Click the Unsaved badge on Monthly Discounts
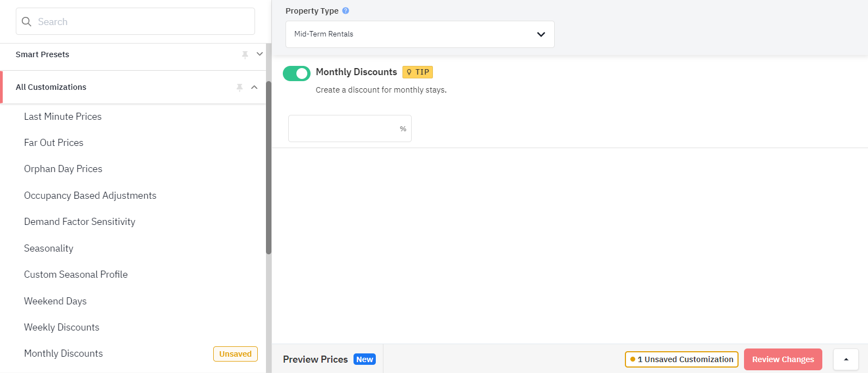Screen dimensions: 868x373 [235, 354]
